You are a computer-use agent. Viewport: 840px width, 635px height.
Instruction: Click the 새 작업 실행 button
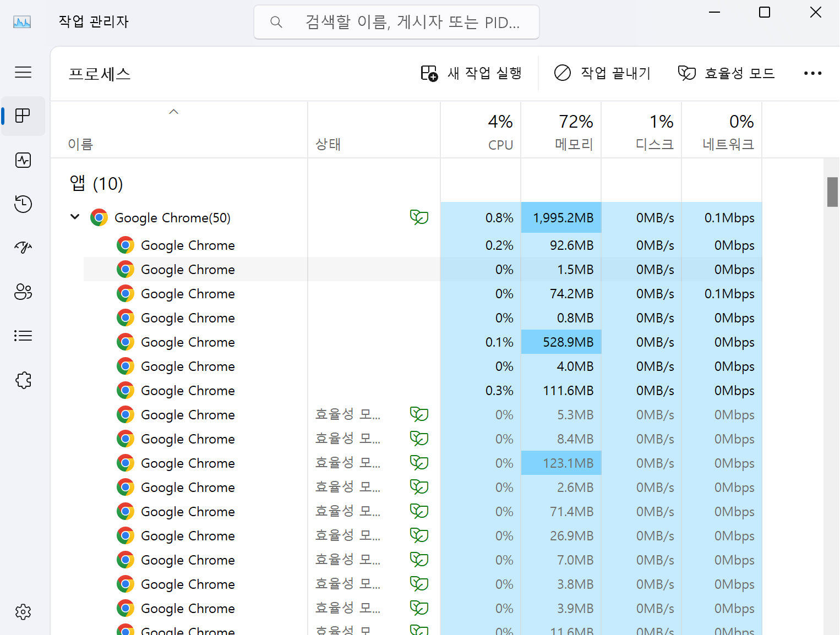click(471, 73)
